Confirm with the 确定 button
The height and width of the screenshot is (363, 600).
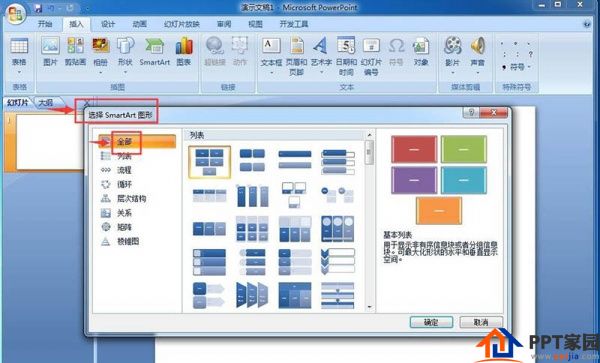(x=431, y=322)
